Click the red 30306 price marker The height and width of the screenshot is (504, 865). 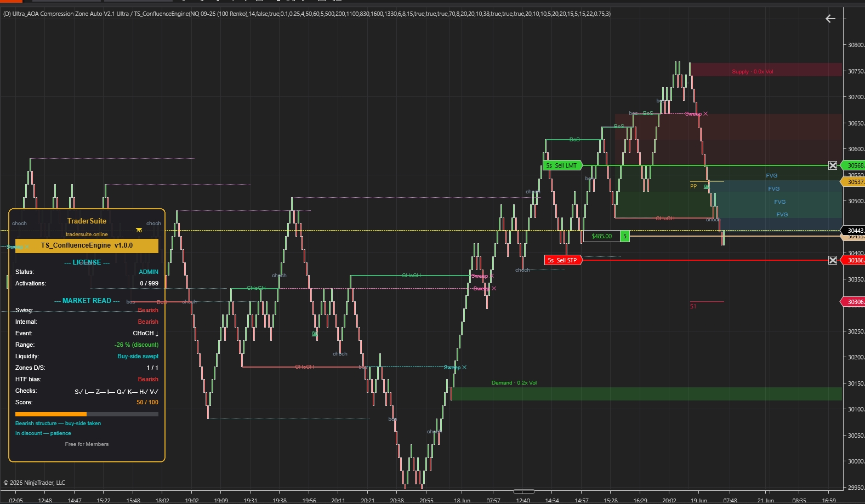click(854, 302)
